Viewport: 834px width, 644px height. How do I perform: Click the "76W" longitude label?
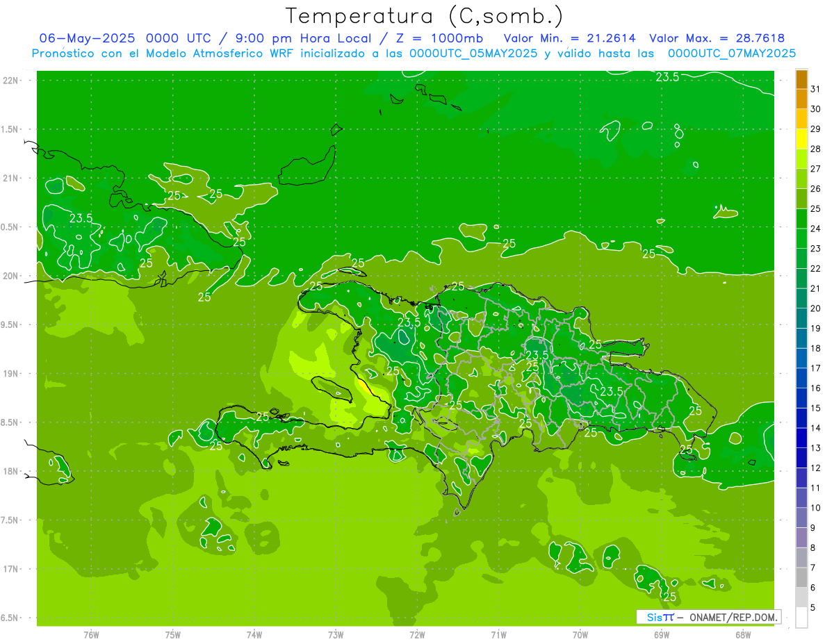[91, 635]
